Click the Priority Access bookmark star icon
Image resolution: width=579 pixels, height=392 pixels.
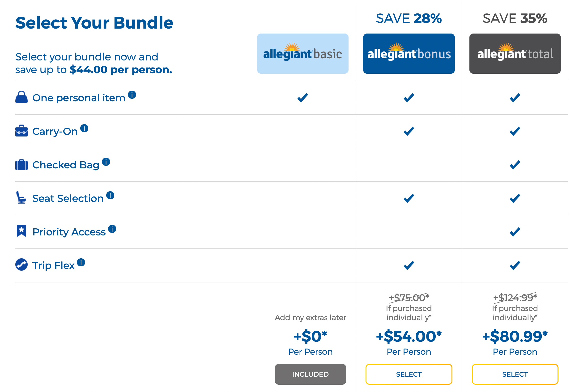click(x=21, y=231)
